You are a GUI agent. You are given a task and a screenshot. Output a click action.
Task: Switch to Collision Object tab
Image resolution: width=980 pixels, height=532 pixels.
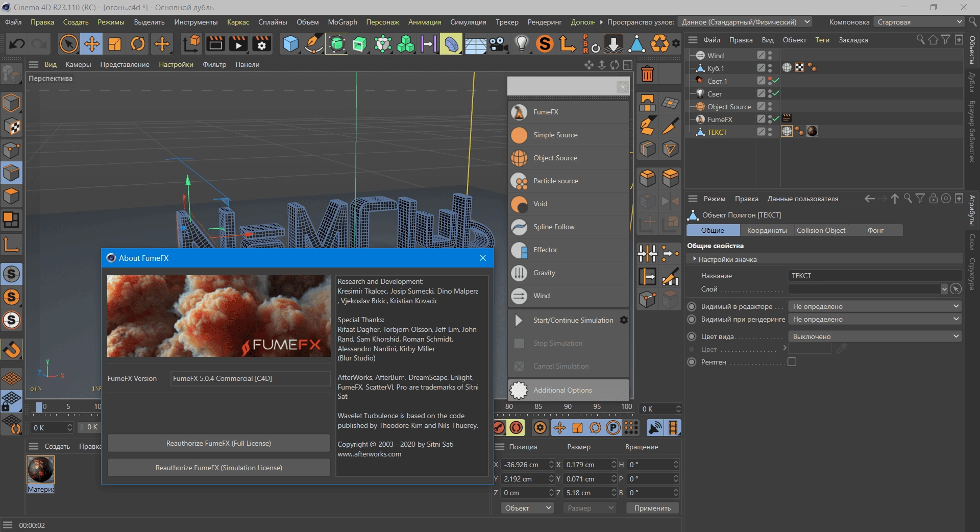821,230
